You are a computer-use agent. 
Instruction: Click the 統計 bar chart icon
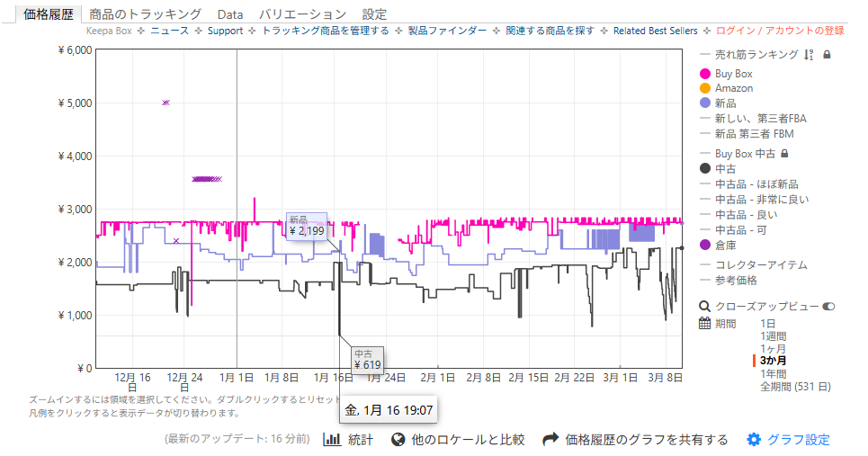(x=332, y=440)
